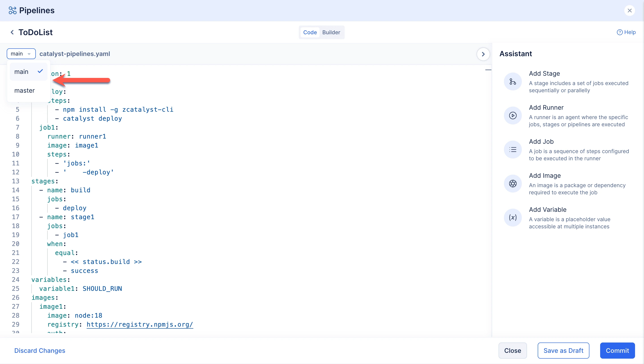Image resolution: width=644 pixels, height=364 pixels.
Task: Click the Commit button
Action: tap(617, 351)
